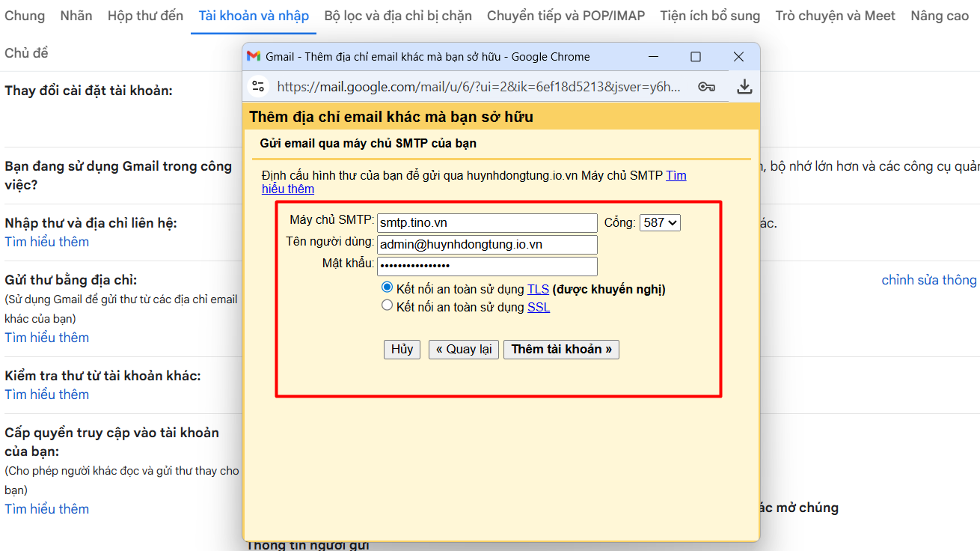Click the « Quay lại button
The image size is (980, 551).
pyautogui.click(x=464, y=350)
